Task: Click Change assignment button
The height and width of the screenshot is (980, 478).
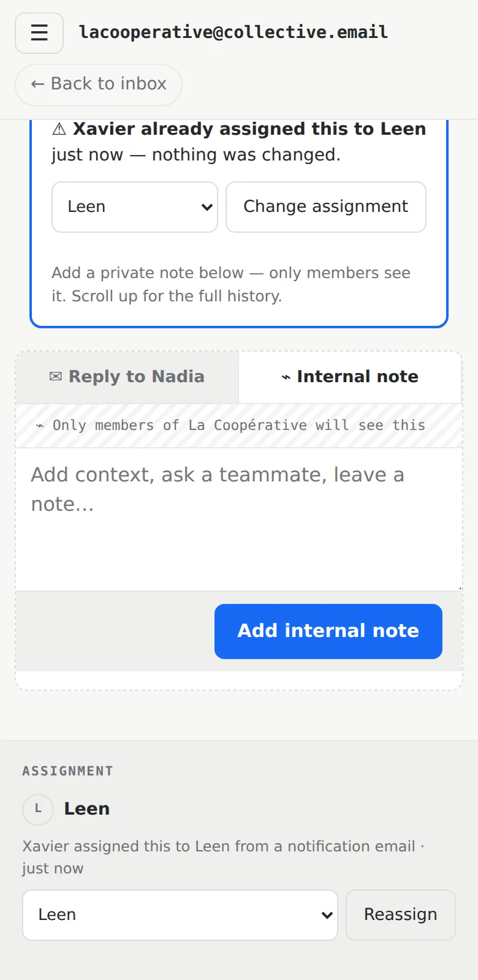Action: [326, 207]
